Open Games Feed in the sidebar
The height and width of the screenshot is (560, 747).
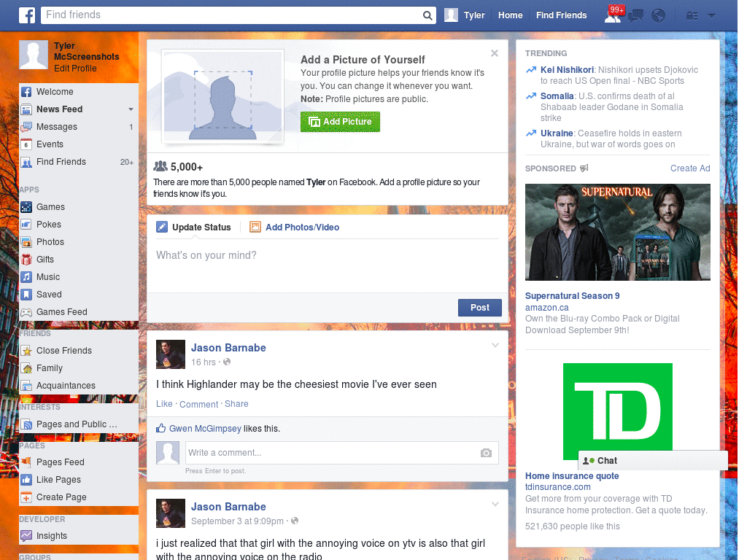pos(79,312)
